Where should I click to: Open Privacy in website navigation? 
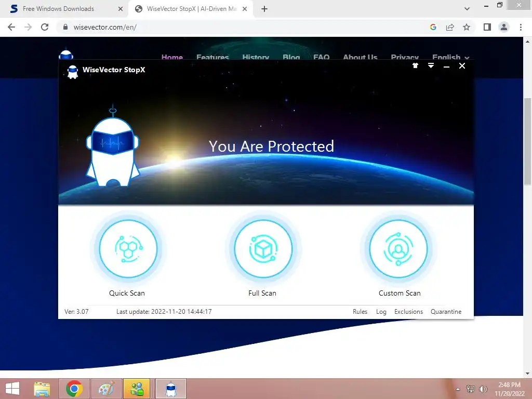tap(405, 57)
